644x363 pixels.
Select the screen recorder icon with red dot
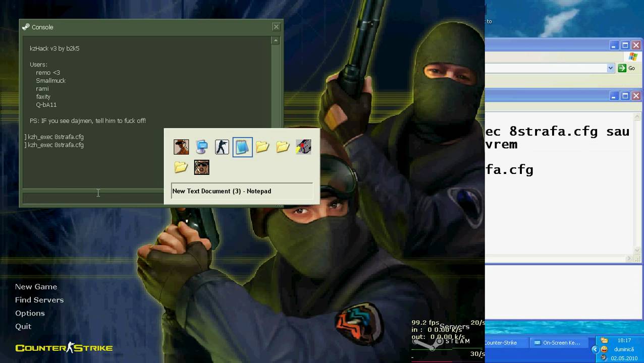(x=303, y=147)
